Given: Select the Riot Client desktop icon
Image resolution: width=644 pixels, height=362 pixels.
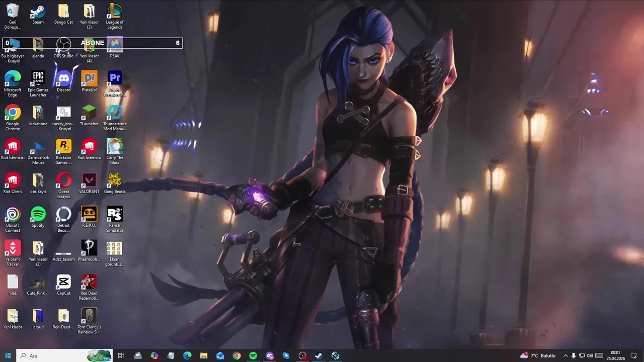Looking at the screenshot, I should click(13, 184).
